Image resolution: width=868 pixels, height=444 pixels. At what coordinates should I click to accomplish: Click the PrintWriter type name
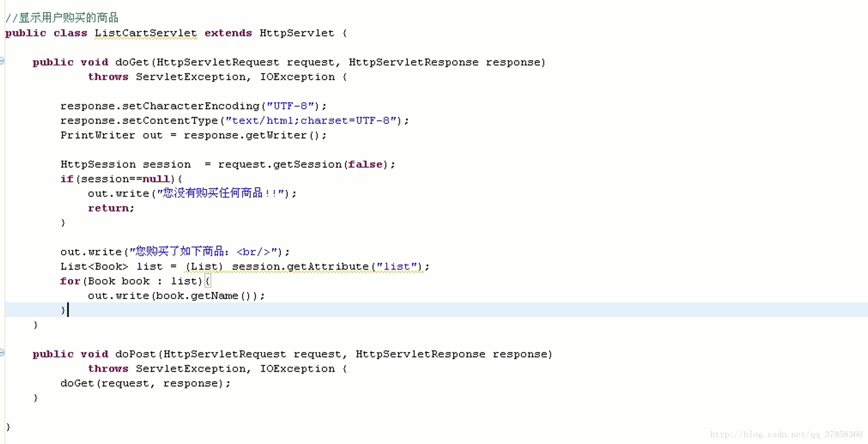[x=98, y=135]
